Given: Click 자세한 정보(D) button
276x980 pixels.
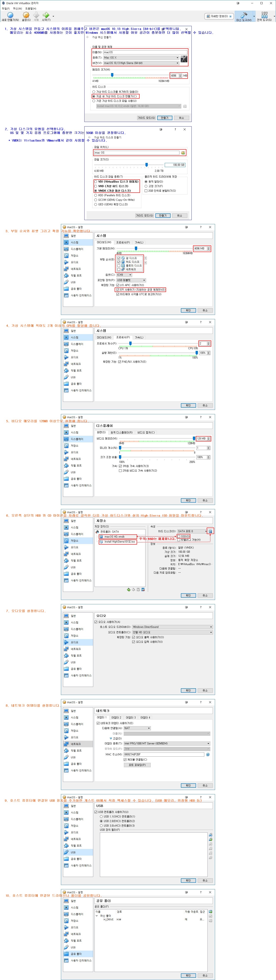Looking at the screenshot, I should pyautogui.click(x=219, y=16).
